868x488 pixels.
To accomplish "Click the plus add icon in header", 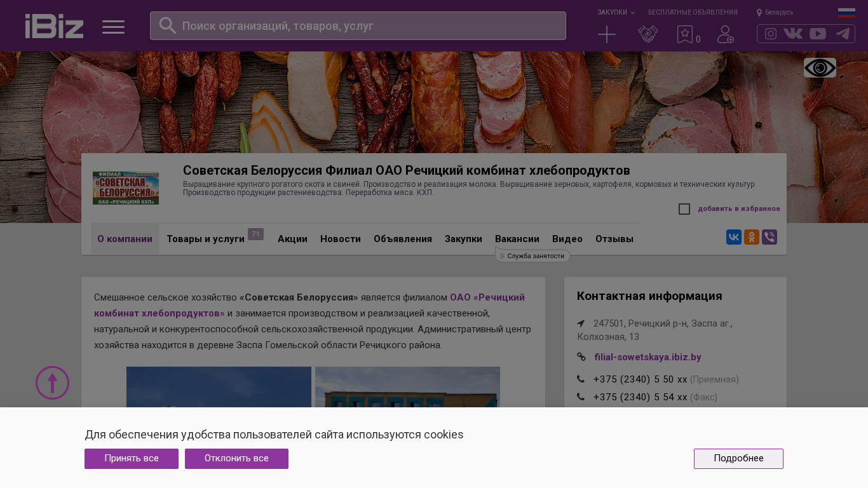I will pos(607,34).
